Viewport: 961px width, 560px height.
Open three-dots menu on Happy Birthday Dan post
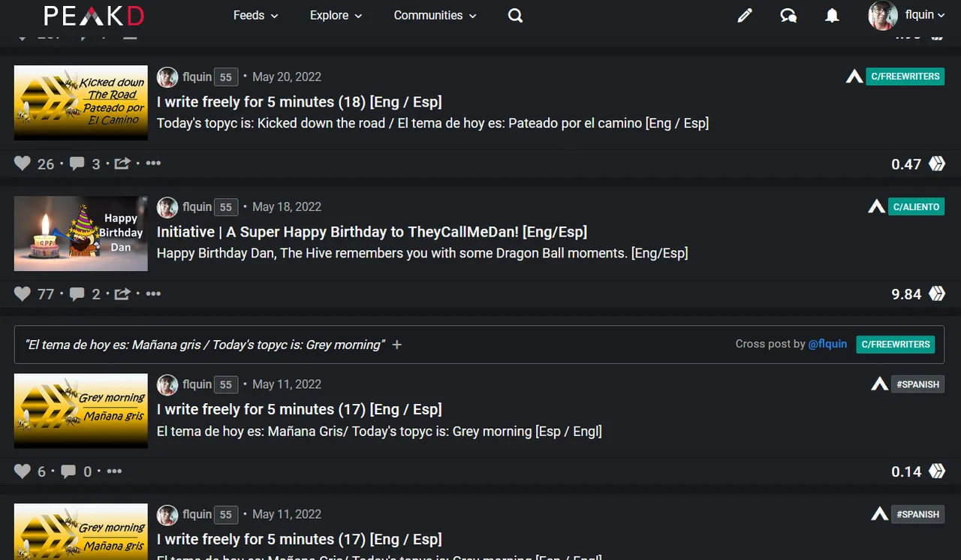pyautogui.click(x=153, y=294)
